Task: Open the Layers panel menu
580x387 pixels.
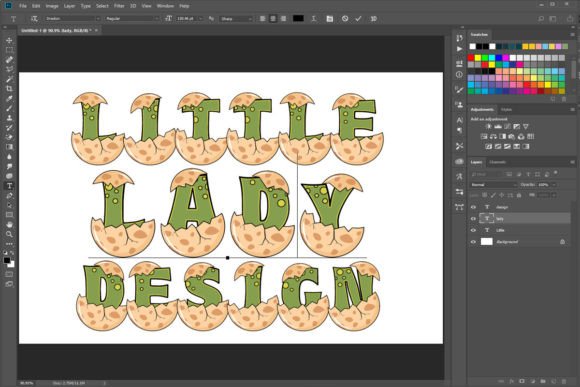Action: [x=572, y=162]
